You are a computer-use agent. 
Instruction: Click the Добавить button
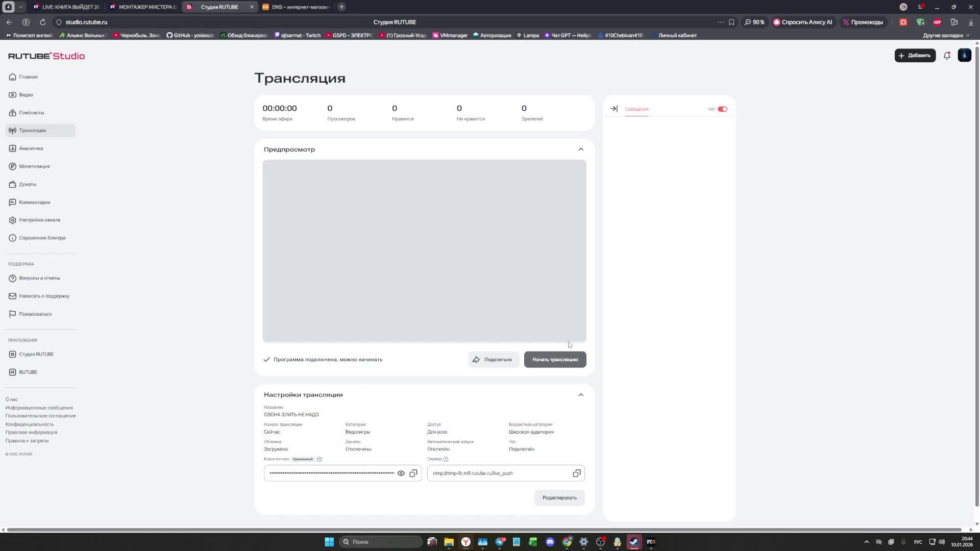click(x=915, y=56)
